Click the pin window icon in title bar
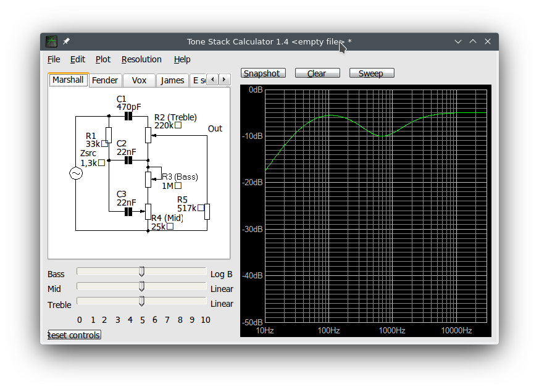The width and height of the screenshot is (539, 392). click(x=66, y=41)
